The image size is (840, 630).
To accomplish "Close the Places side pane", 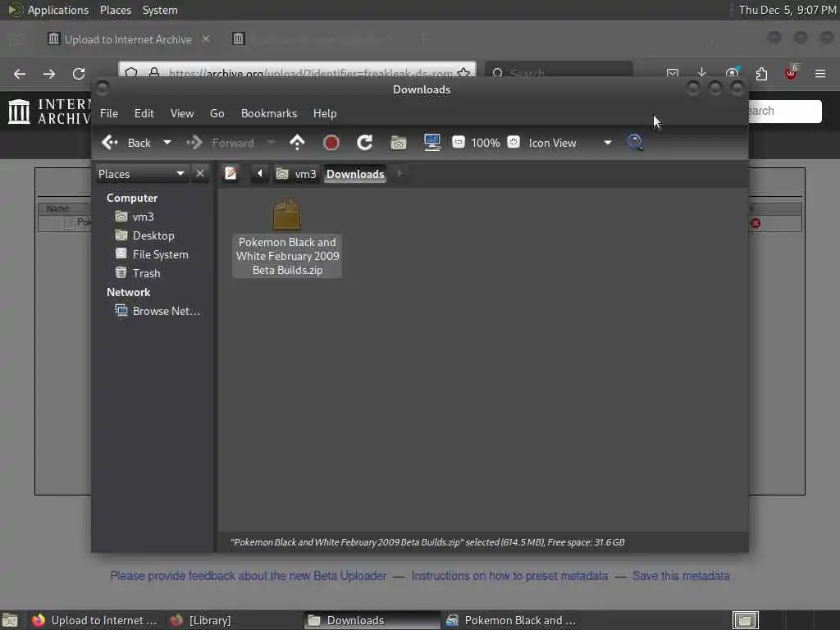I will pyautogui.click(x=200, y=174).
